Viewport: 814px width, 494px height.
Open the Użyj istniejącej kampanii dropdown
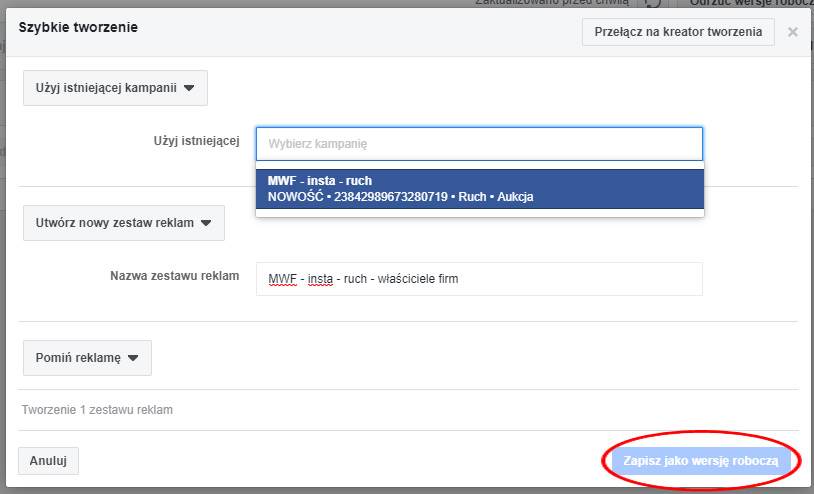click(x=114, y=88)
